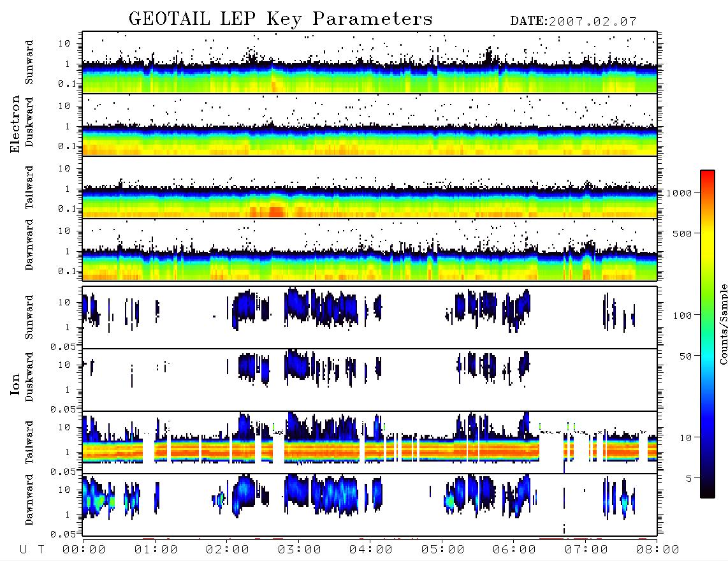Click the 04:00 time axis label
This screenshot has height=561, width=728.
point(371,550)
